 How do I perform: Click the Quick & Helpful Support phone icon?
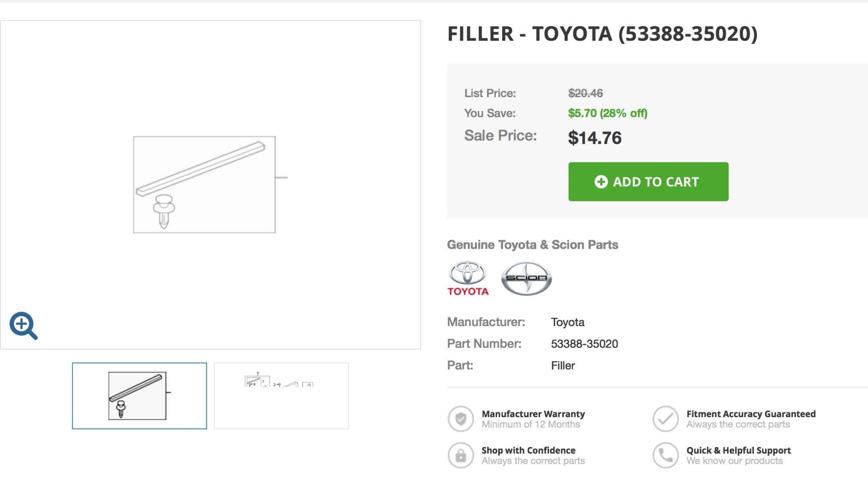(665, 455)
